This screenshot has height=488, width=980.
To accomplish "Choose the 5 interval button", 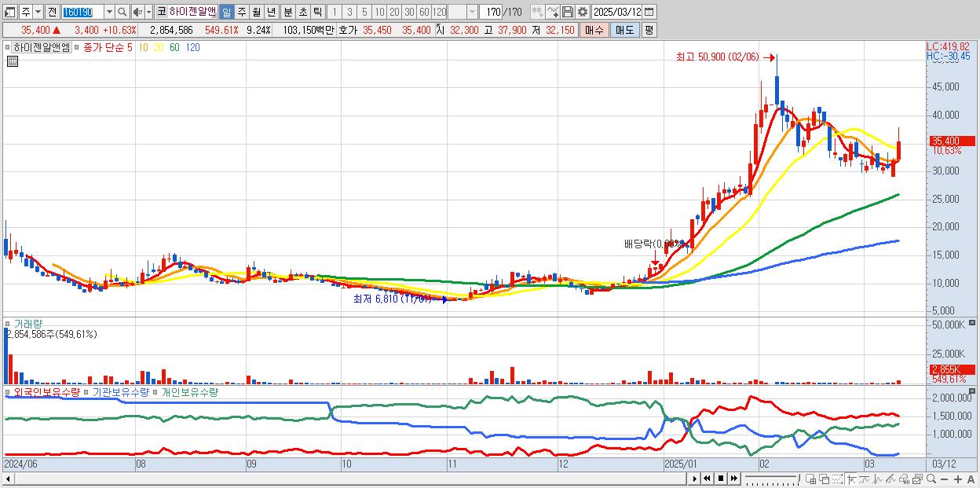I will (364, 12).
